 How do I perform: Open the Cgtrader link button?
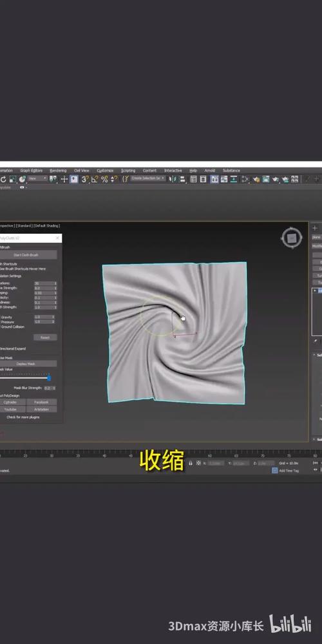[x=12, y=402]
